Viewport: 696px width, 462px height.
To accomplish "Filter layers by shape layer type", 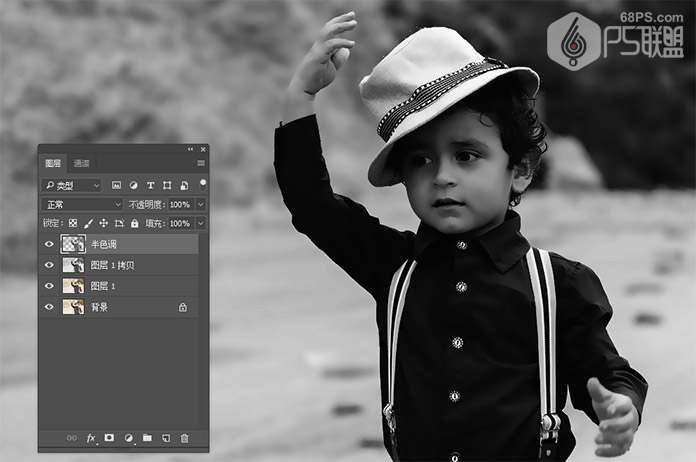I will (167, 185).
